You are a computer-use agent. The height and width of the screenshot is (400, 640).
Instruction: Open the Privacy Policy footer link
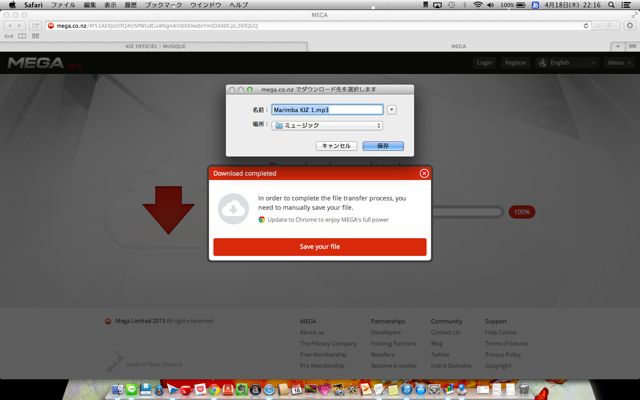pos(502,354)
